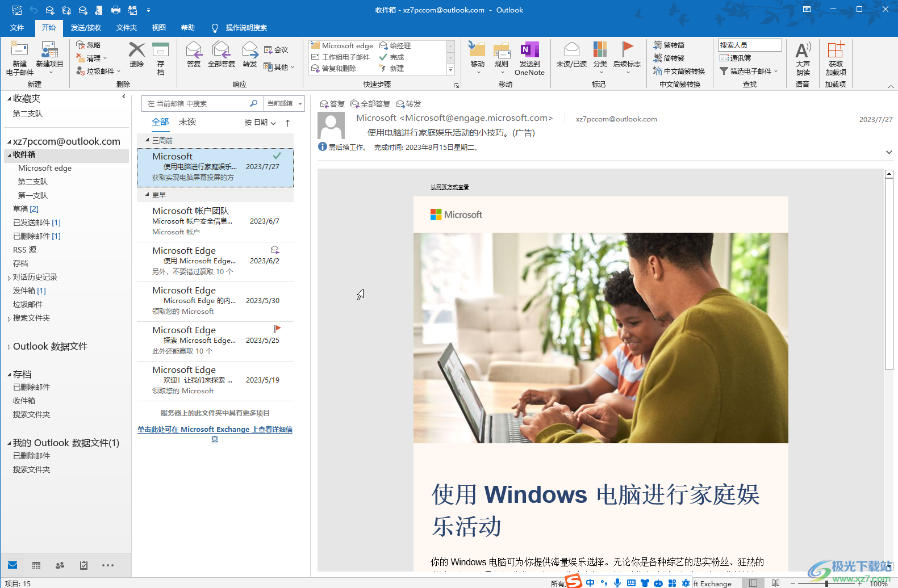Click Reply All in reading pane

coord(370,104)
